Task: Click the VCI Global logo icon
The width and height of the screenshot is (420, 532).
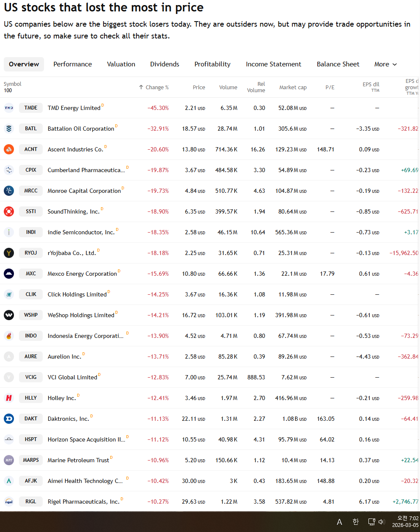Action: 9,377
